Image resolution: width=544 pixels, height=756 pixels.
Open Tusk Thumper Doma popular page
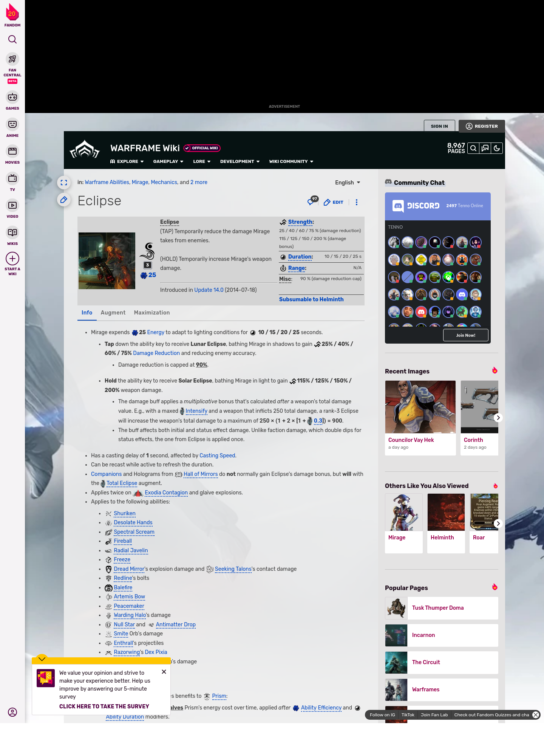click(x=442, y=608)
